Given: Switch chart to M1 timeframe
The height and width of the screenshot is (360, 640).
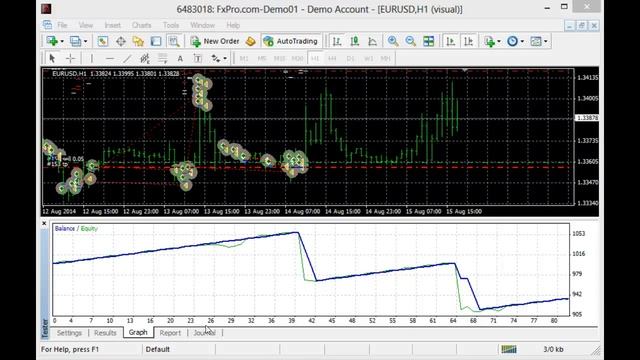Looking at the screenshot, I should click(x=244, y=58).
